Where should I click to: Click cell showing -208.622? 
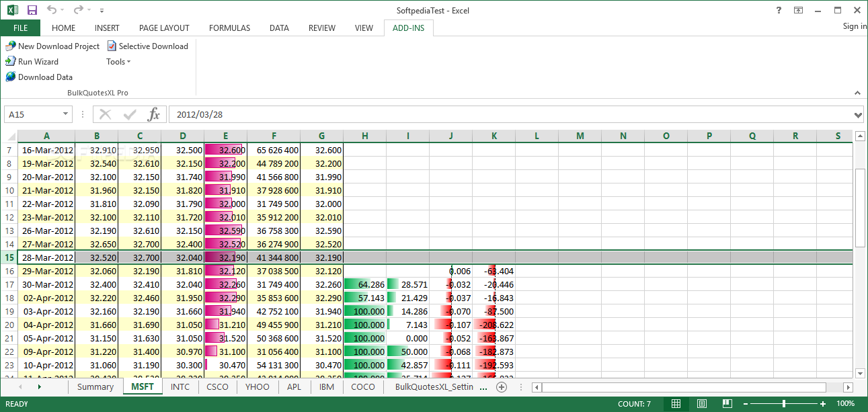tap(494, 325)
